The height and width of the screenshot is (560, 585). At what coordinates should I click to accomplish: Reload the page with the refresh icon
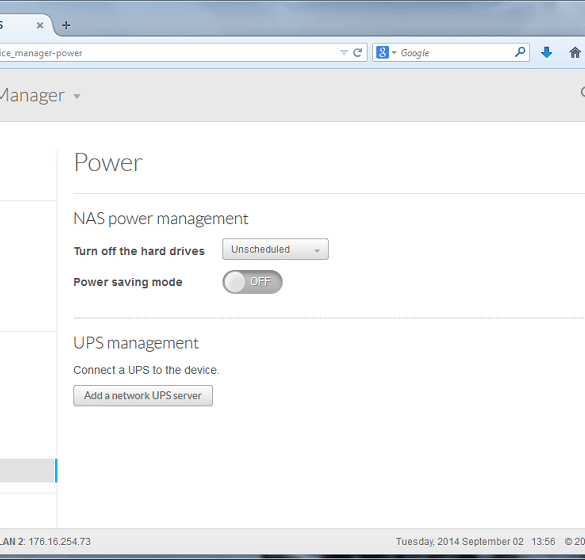tap(357, 53)
